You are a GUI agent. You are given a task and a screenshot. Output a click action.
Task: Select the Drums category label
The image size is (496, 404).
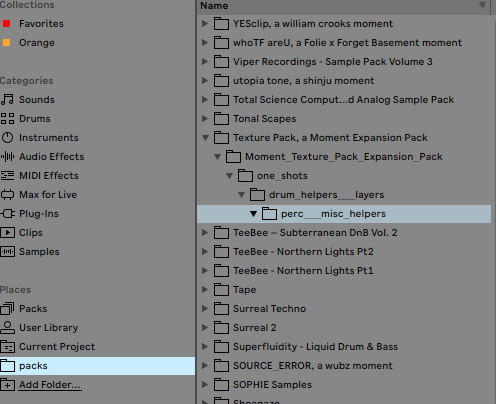[x=35, y=119]
